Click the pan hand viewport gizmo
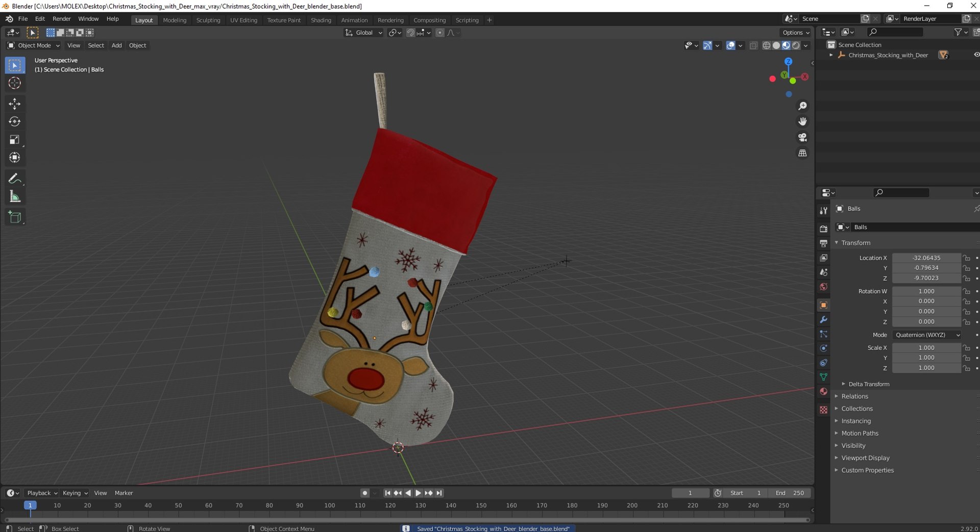Screen dimensions: 980x532 tap(802, 121)
